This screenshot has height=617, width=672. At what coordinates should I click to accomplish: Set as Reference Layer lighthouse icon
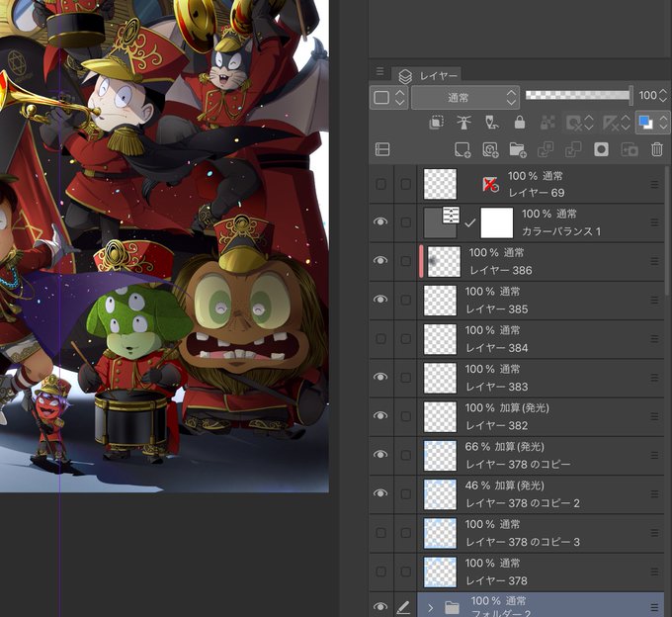click(x=463, y=123)
